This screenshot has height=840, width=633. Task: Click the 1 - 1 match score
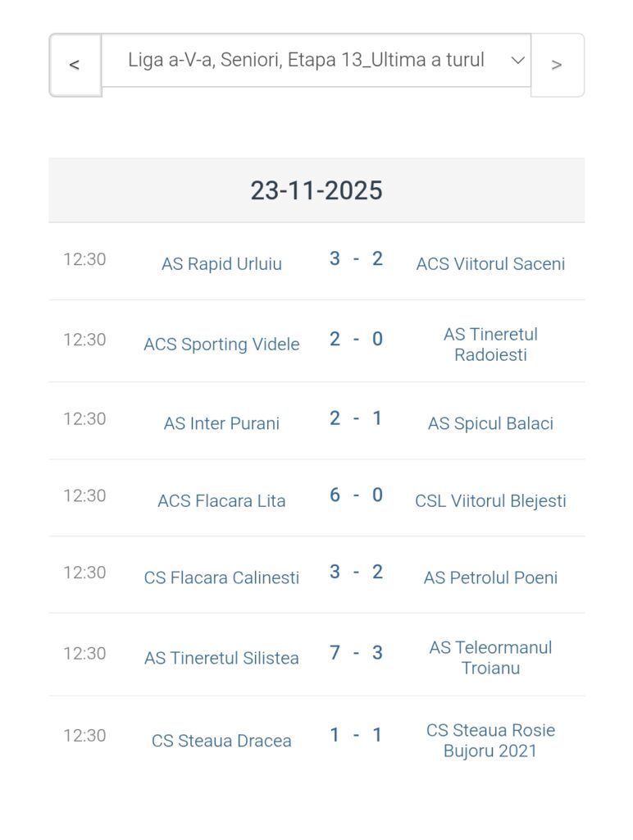[356, 735]
